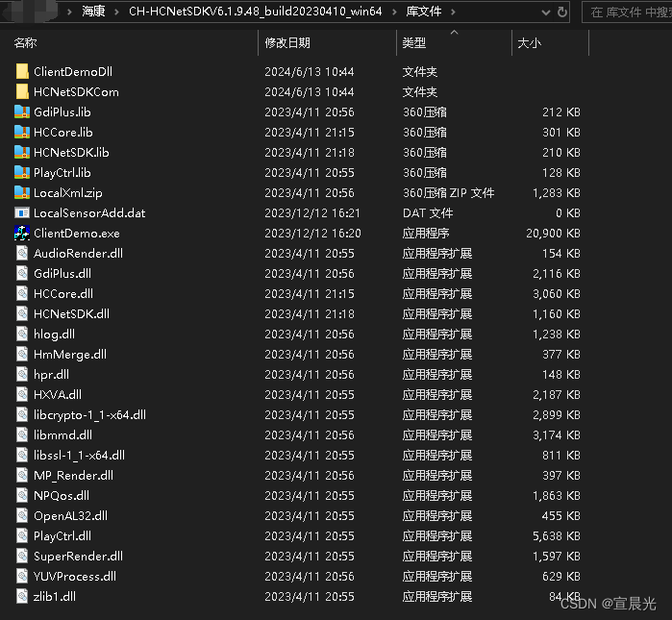672x620 pixels.
Task: Open the ClientDemoDll folder icon
Action: click(x=22, y=71)
